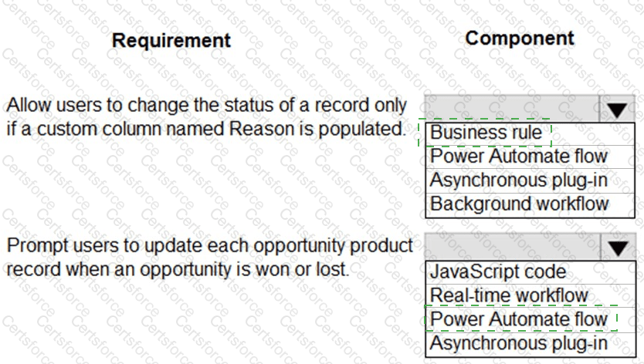Select the Real-time workflow option

point(509,295)
